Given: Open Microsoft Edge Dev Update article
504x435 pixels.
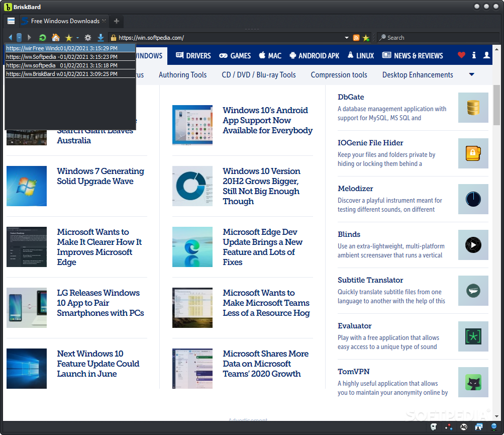Looking at the screenshot, I should coord(263,247).
